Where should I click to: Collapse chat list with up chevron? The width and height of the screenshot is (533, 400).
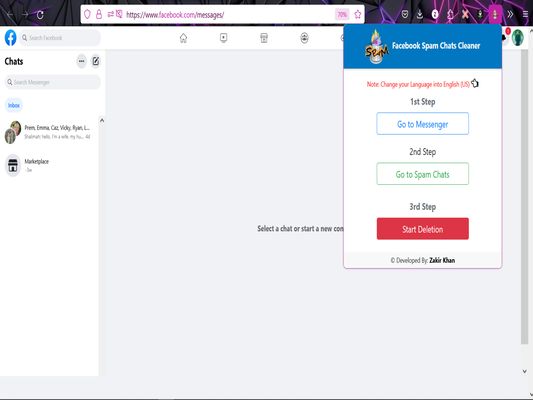(102, 120)
